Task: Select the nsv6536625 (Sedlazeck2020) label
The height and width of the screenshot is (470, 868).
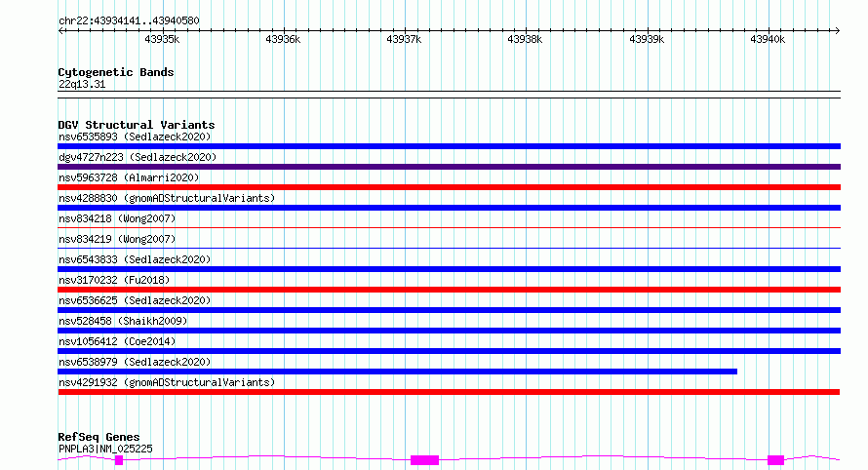Action: 135,300
